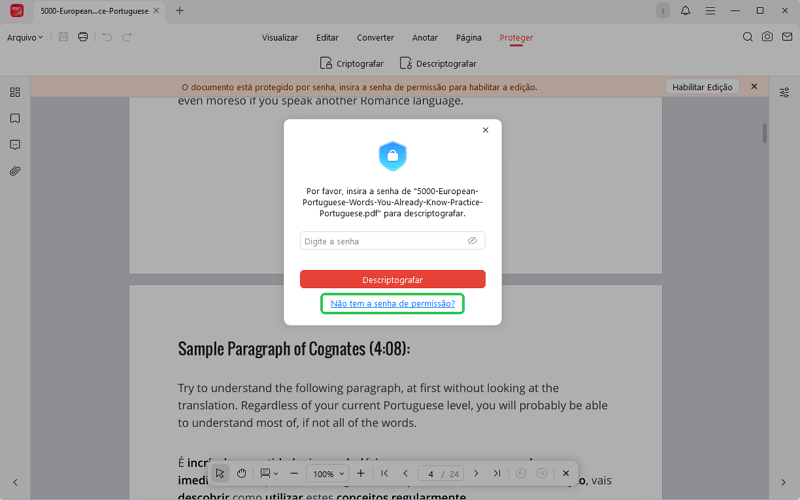
Task: Open the 100% zoom level dropdown
Action: [328, 474]
